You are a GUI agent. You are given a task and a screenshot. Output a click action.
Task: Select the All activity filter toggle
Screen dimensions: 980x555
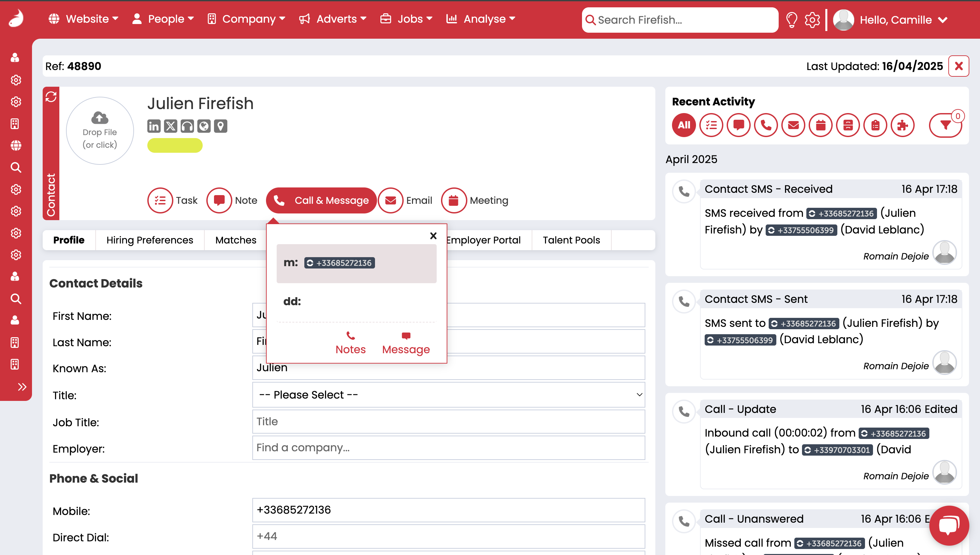click(684, 125)
